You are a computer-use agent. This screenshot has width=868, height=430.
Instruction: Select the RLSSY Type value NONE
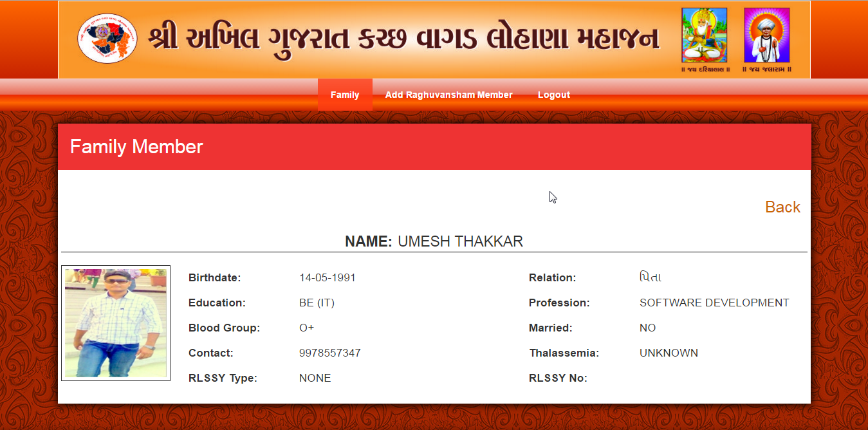(x=315, y=379)
